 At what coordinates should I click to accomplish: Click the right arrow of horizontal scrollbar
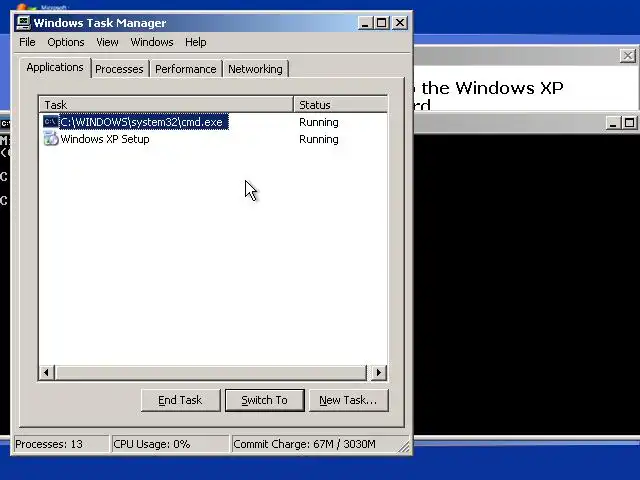click(x=379, y=372)
